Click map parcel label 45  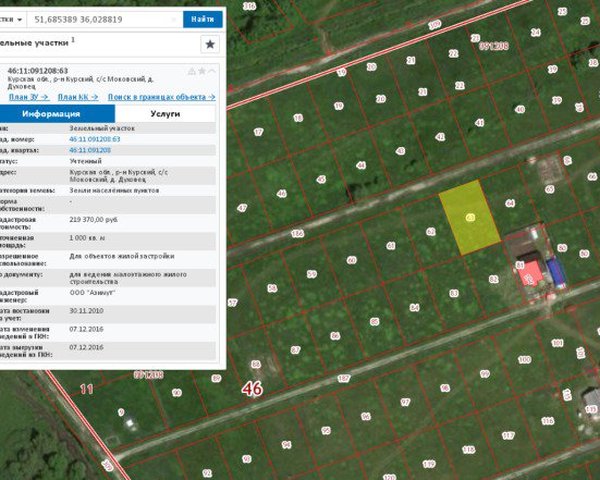coord(321,179)
